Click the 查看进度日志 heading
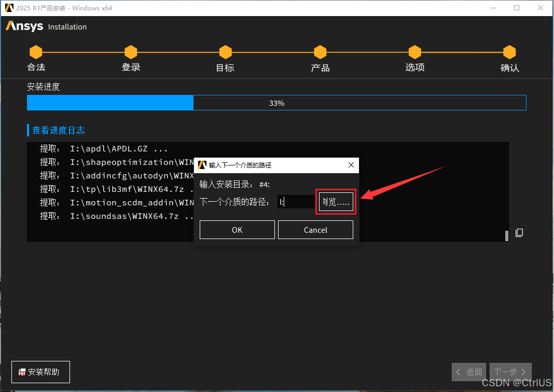 (x=58, y=130)
